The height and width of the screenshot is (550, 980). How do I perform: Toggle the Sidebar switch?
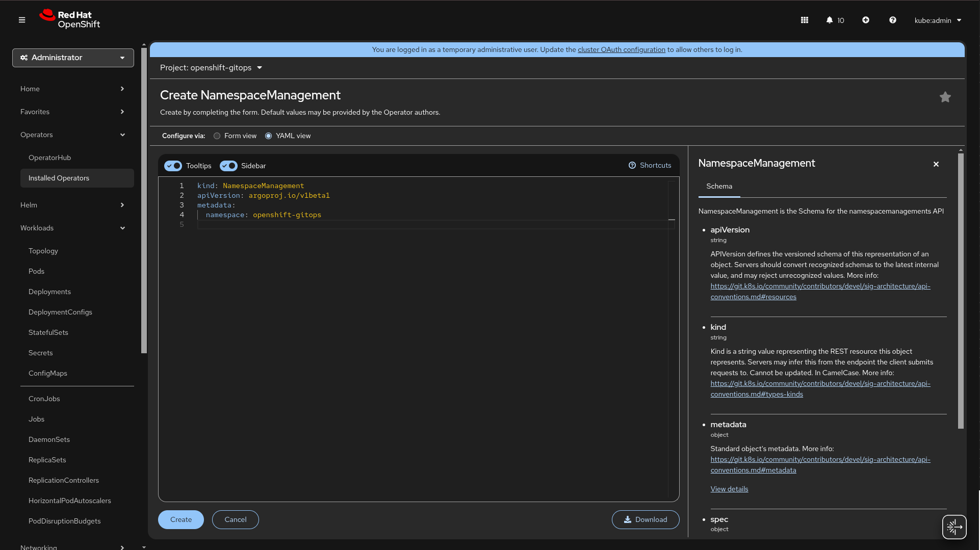point(228,166)
